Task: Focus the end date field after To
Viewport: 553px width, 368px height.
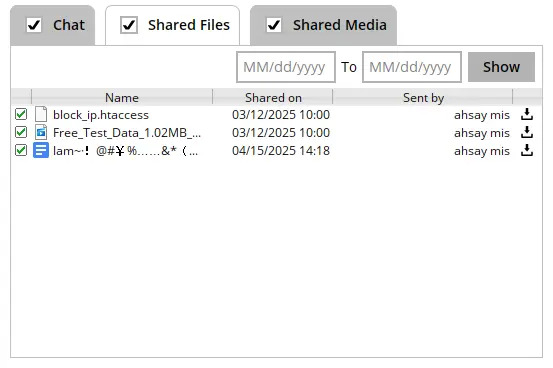Action: point(412,67)
